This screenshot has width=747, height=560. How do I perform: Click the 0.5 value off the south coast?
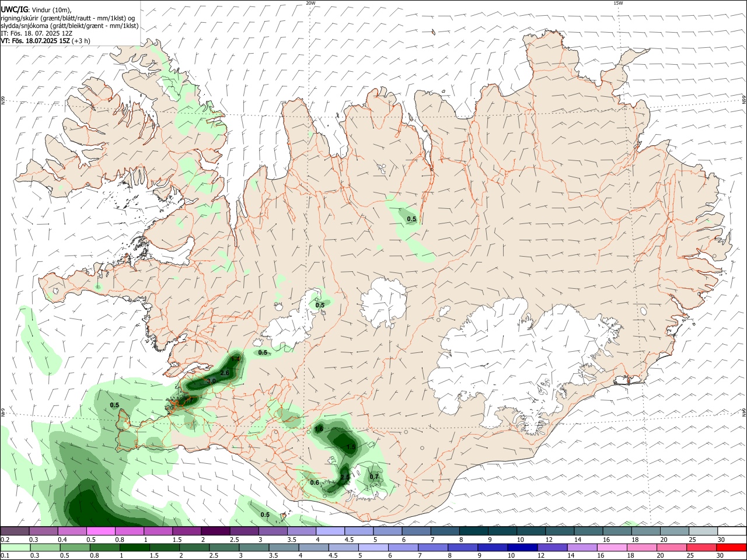click(265, 514)
